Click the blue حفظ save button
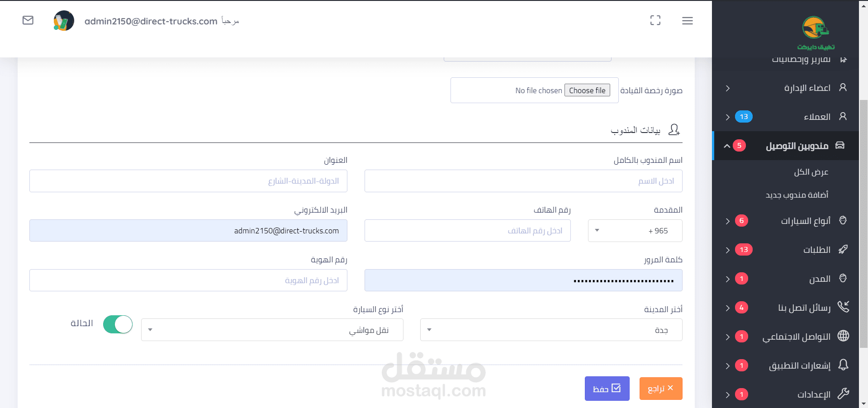 (x=607, y=389)
